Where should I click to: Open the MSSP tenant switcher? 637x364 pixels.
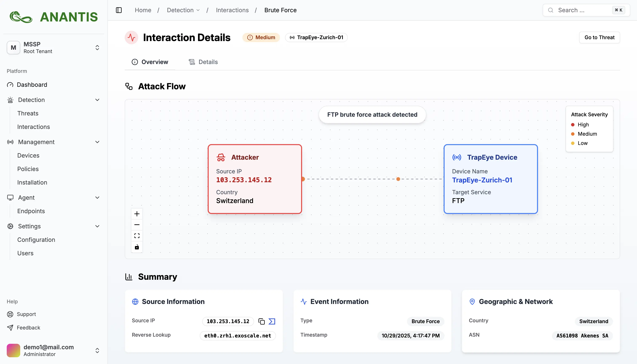(97, 47)
